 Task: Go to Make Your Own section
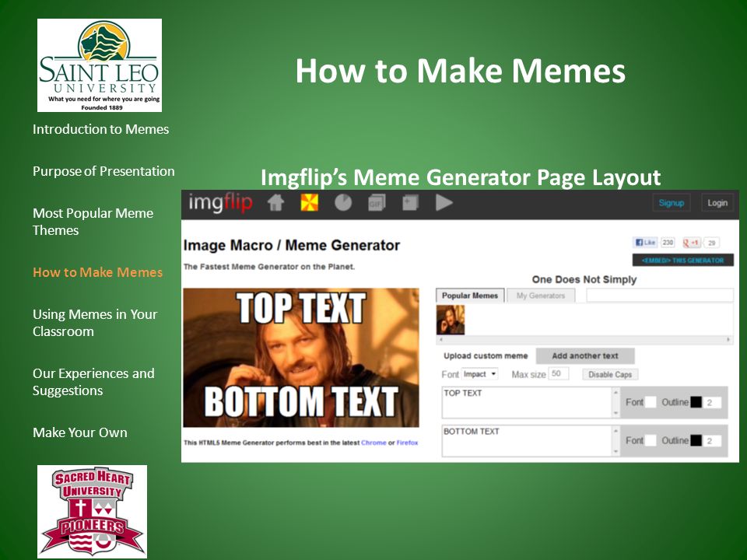coord(80,432)
